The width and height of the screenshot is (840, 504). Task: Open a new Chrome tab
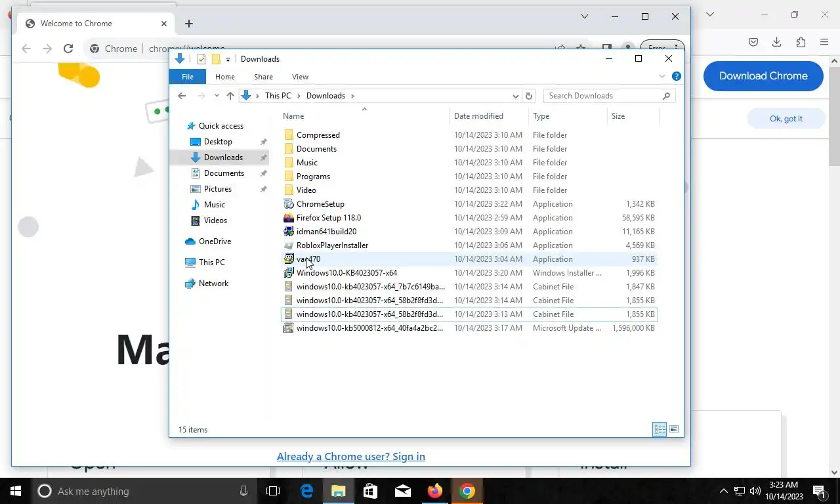coord(189,24)
